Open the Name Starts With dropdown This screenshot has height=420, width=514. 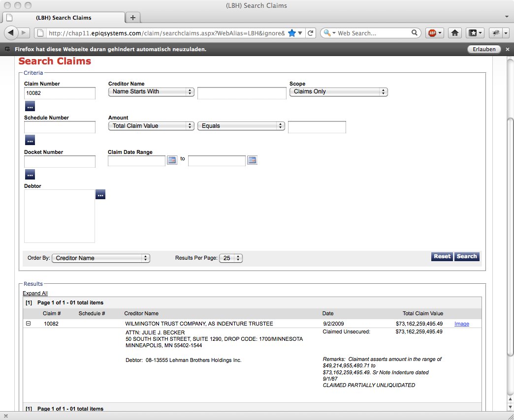tap(151, 91)
